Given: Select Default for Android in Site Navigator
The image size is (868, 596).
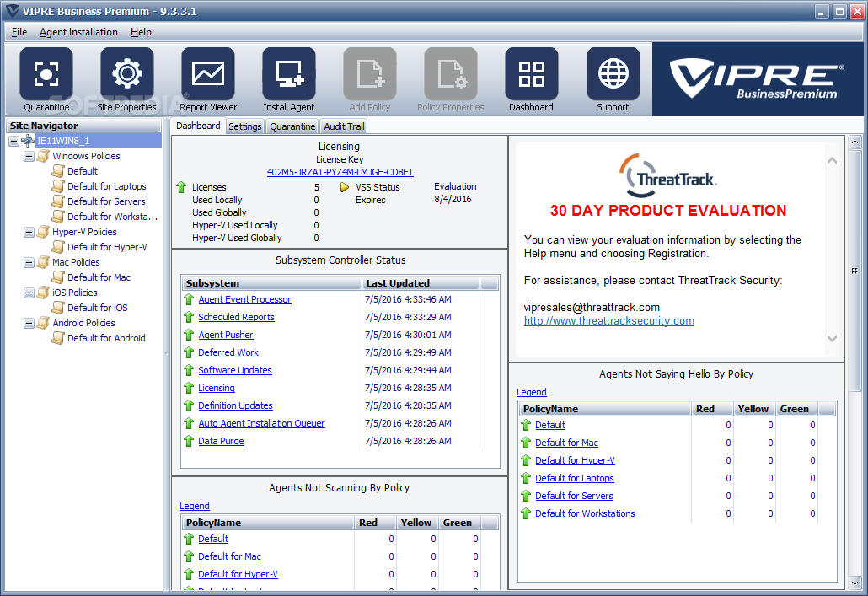Looking at the screenshot, I should coord(106,338).
